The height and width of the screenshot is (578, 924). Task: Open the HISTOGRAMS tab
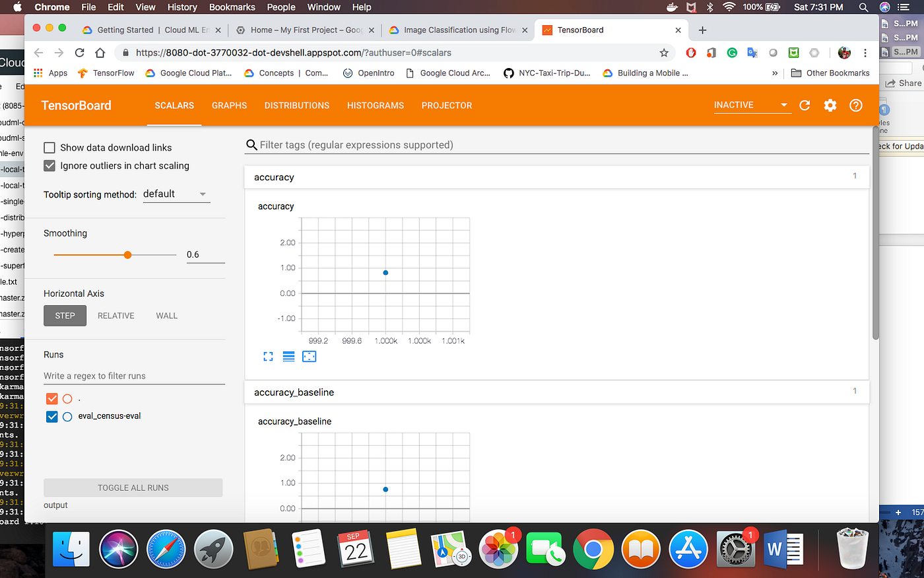pyautogui.click(x=375, y=106)
